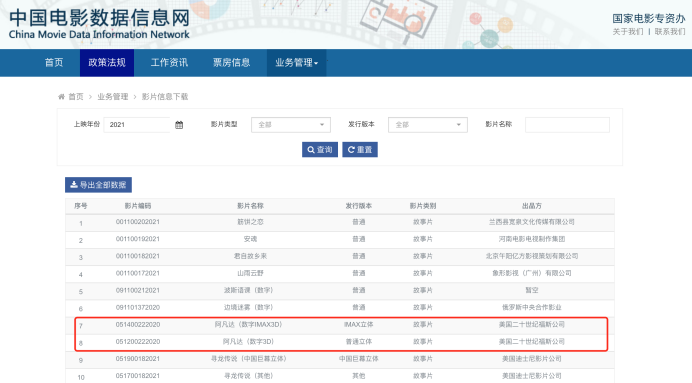
Task: Click the 查询 search button
Action: [x=320, y=150]
